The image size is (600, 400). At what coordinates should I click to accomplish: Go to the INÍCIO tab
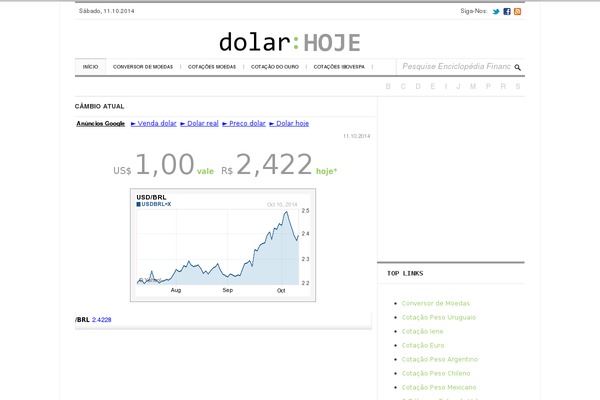point(90,67)
